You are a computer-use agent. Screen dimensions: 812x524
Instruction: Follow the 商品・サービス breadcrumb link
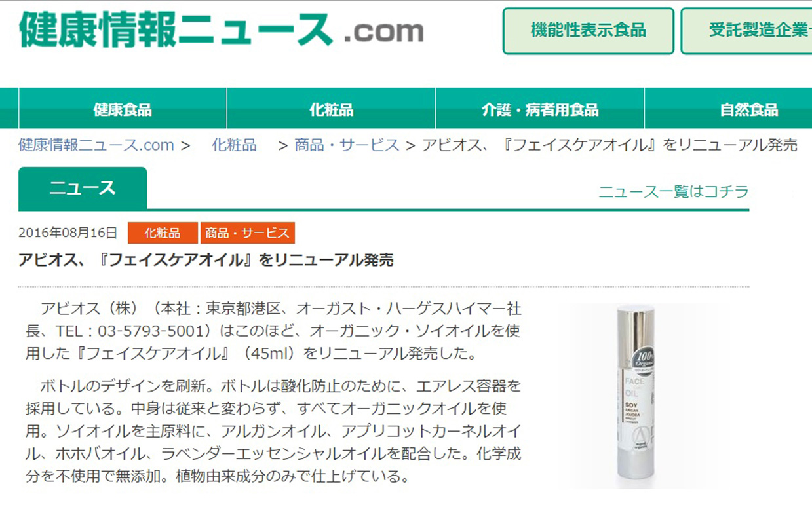point(347,145)
